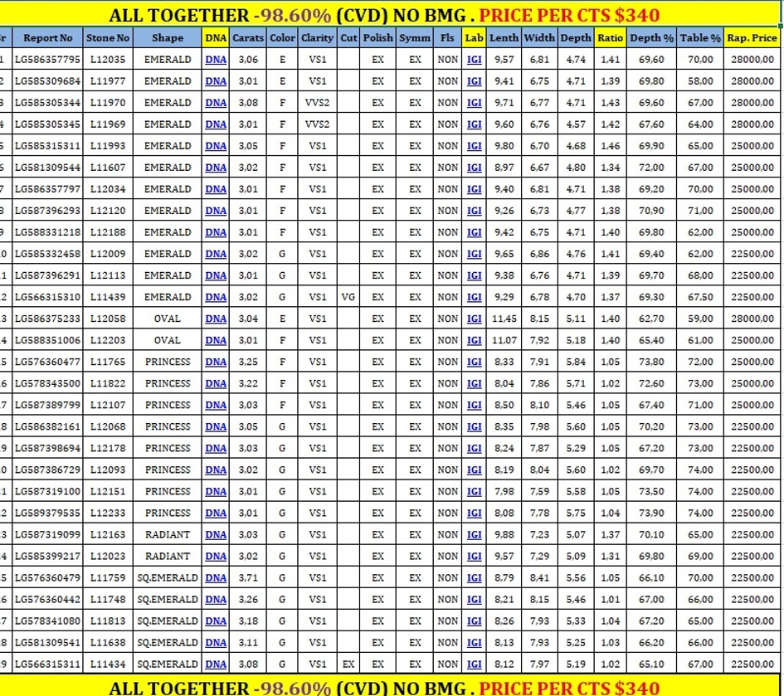Open the DNA link for stone L12068
Image resolution: width=784 pixels, height=696 pixels.
pyautogui.click(x=216, y=426)
